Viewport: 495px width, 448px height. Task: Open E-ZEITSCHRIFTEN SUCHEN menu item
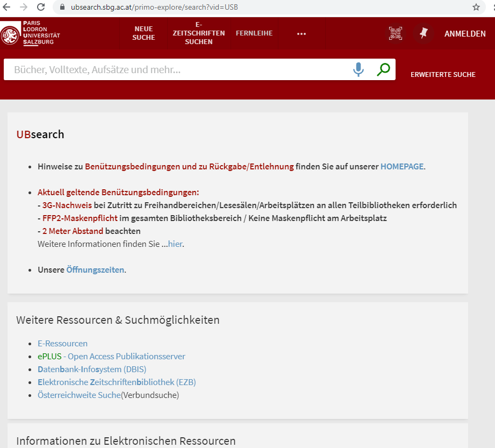click(198, 33)
